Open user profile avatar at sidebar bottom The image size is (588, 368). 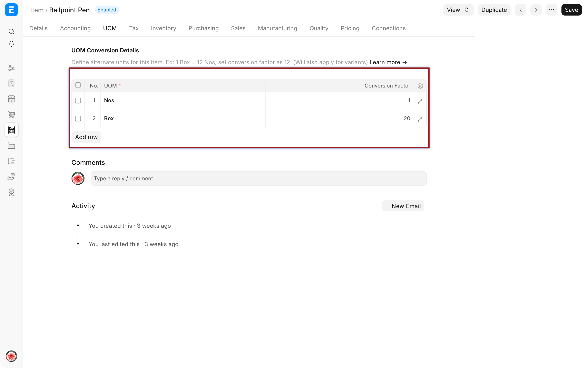tap(11, 356)
